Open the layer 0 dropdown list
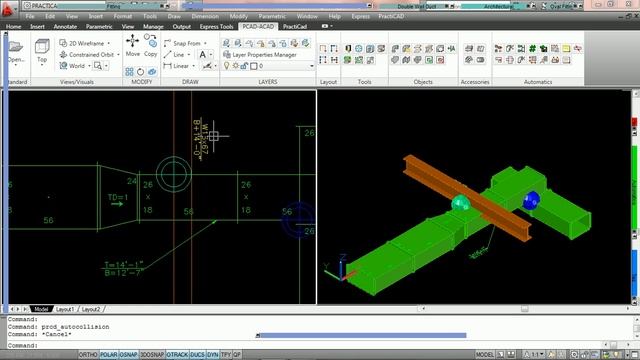 [x=312, y=66]
